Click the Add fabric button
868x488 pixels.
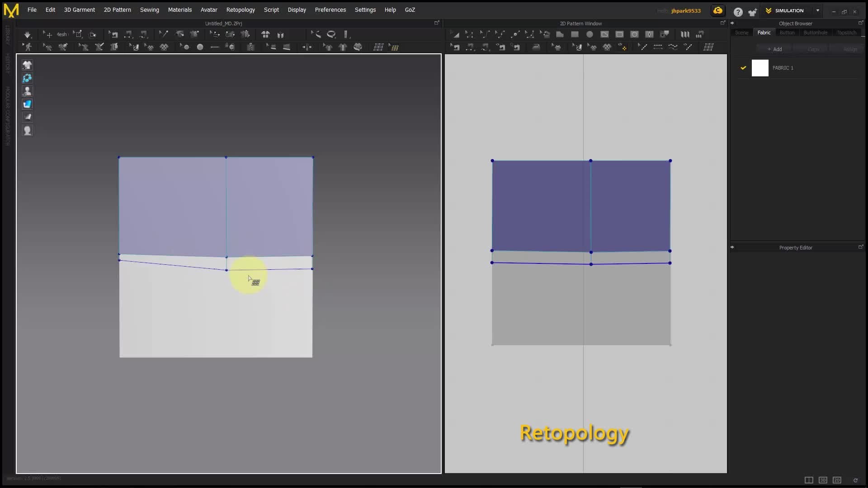774,49
